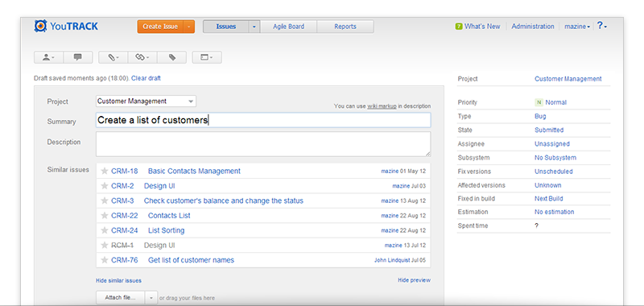Star the CRM-18 Basic Contacts Management issue
This screenshot has width=644, height=306.
coord(105,171)
